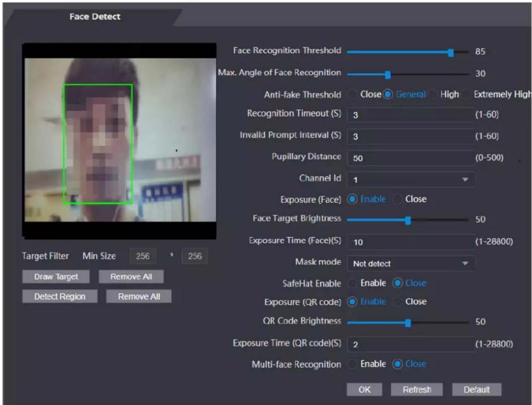The height and width of the screenshot is (405, 532).
Task: Click the OK button
Action: 364,390
